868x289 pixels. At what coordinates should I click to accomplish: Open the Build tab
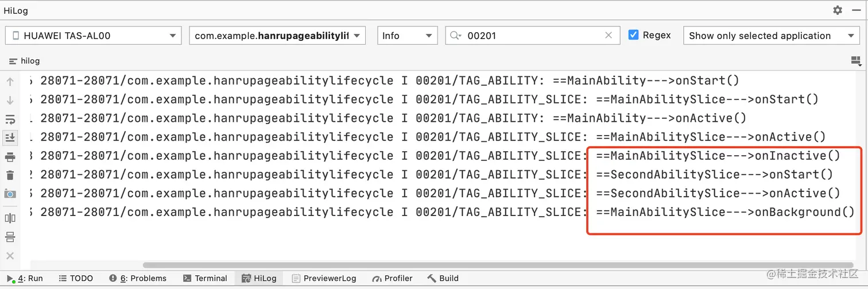443,278
